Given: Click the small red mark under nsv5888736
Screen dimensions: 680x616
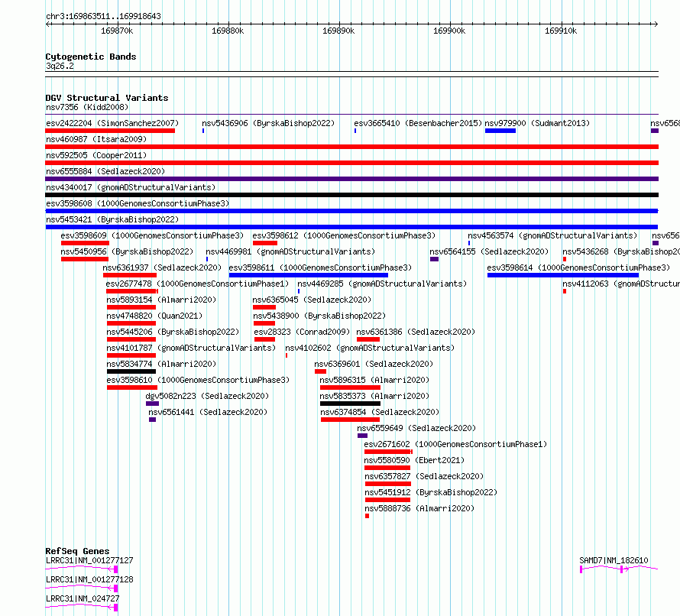Looking at the screenshot, I should point(367,516).
